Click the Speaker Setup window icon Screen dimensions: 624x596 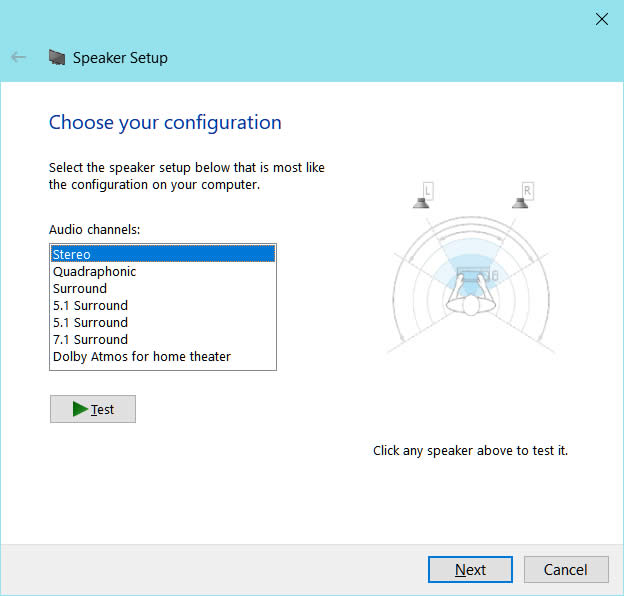[57, 58]
